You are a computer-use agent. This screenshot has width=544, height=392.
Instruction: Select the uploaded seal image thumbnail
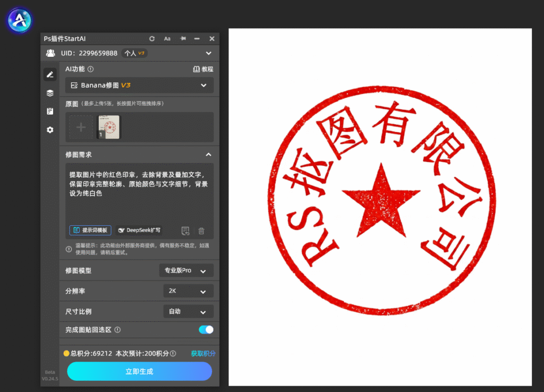click(108, 127)
